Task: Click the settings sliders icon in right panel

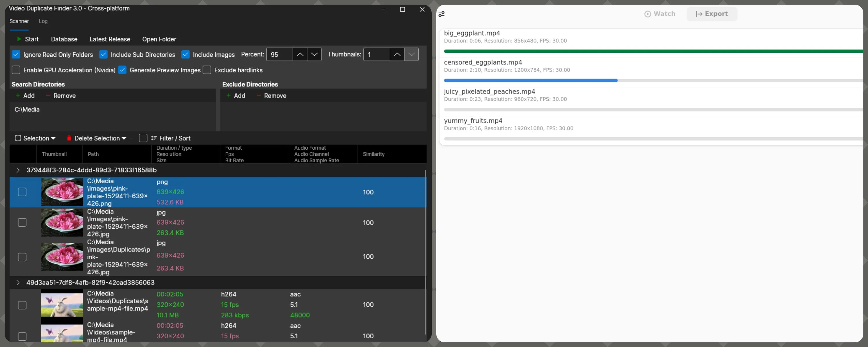Action: pos(442,14)
